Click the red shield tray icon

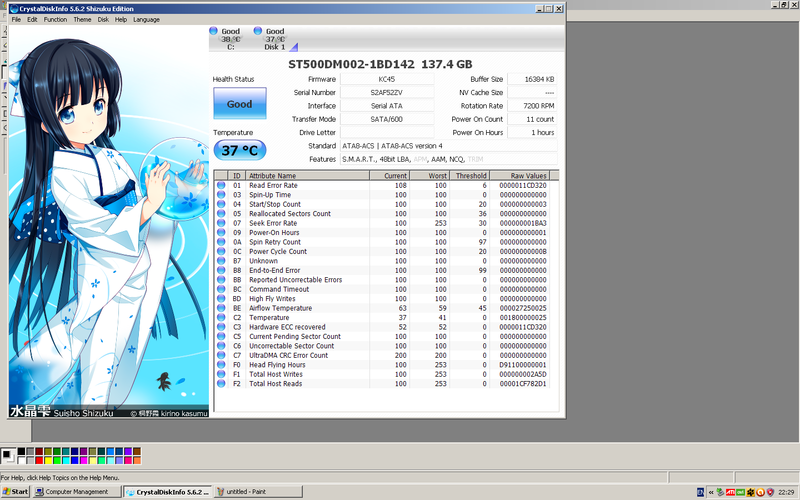tap(770, 492)
